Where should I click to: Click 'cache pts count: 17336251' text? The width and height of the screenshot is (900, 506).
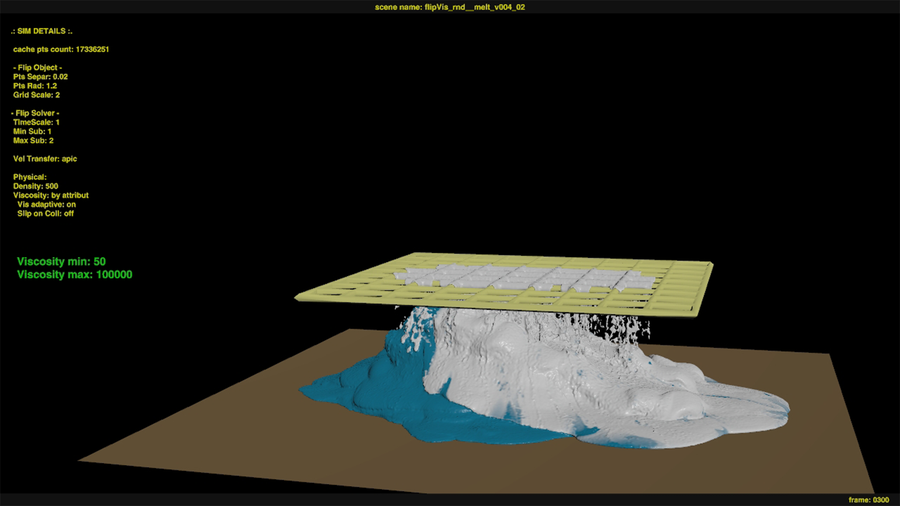point(61,49)
